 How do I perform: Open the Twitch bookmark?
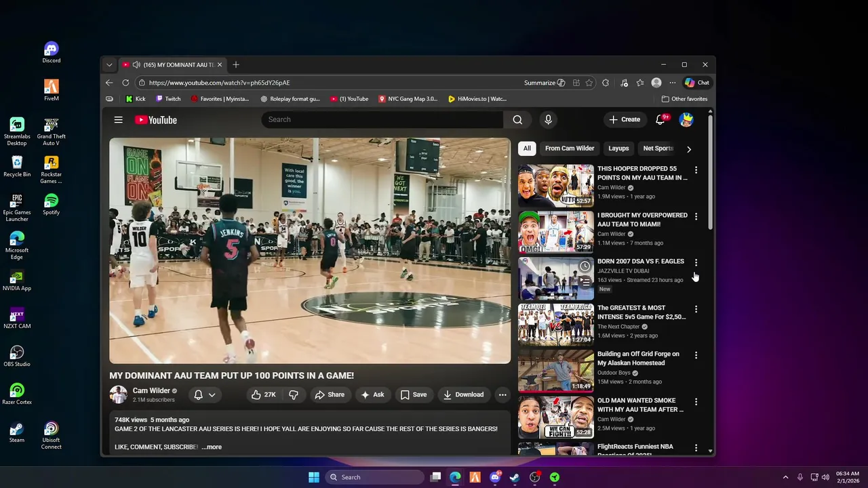[168, 99]
